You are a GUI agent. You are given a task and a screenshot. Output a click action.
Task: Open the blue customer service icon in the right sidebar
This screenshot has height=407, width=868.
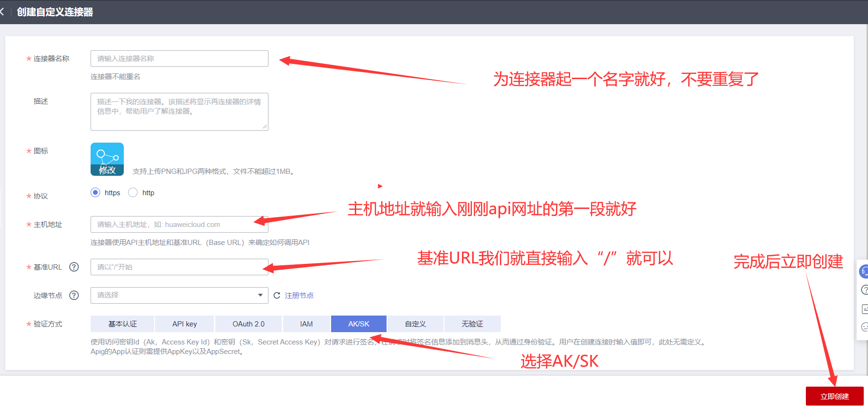864,271
